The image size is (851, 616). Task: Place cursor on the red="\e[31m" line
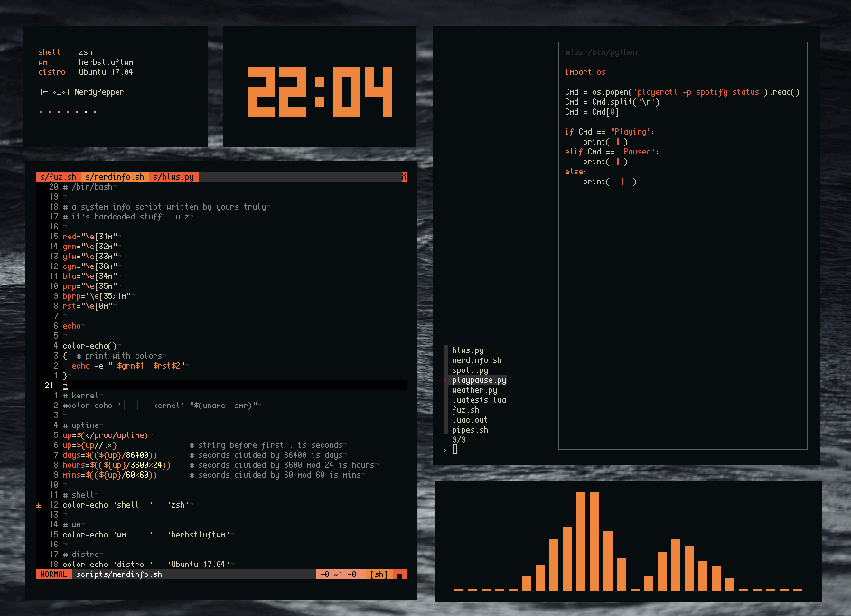coord(90,237)
